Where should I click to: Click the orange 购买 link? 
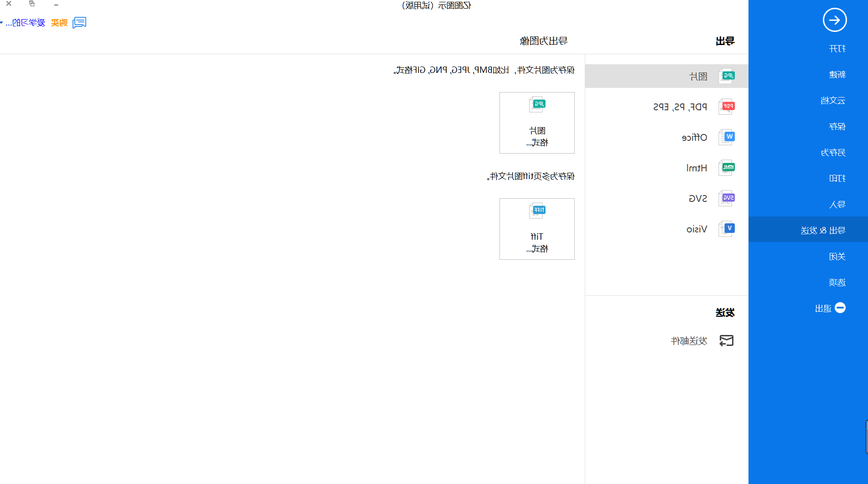point(59,23)
